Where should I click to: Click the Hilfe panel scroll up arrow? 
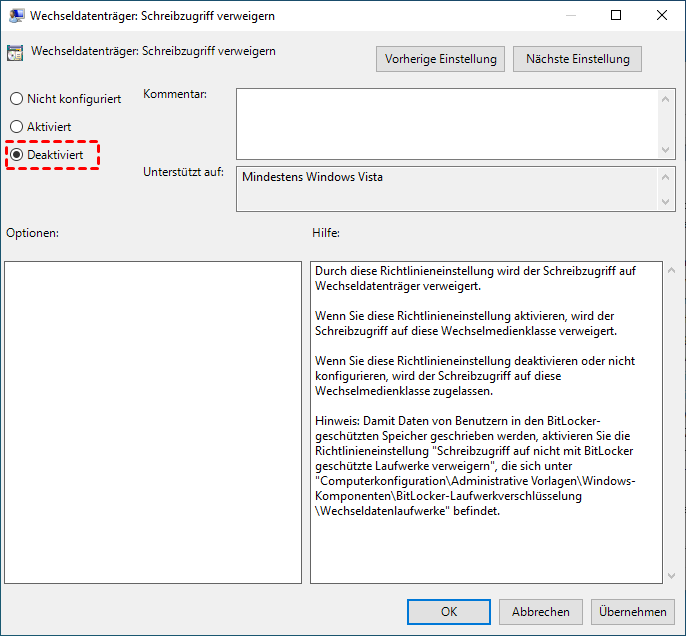(x=672, y=271)
